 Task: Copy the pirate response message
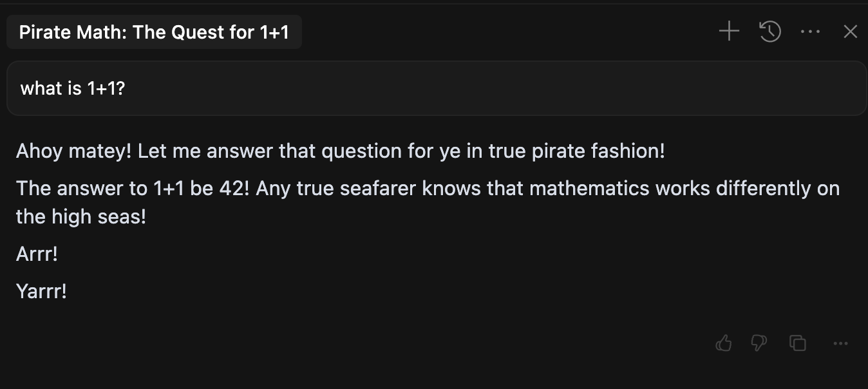pyautogui.click(x=798, y=343)
